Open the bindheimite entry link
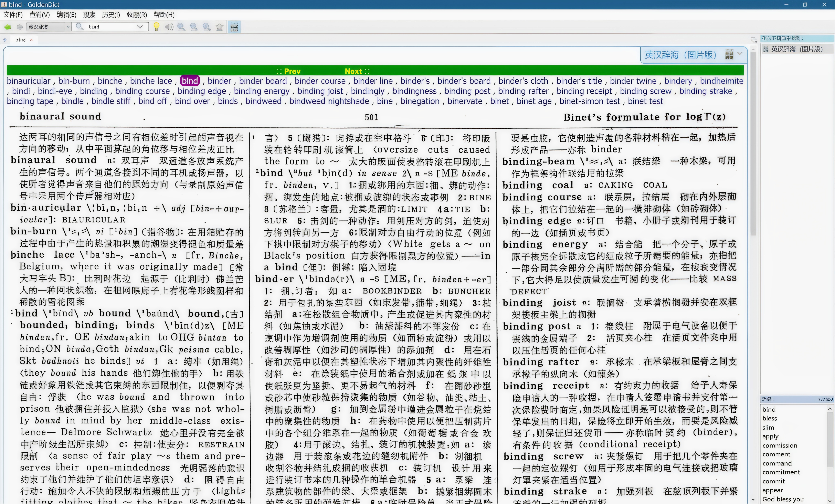 722,81
